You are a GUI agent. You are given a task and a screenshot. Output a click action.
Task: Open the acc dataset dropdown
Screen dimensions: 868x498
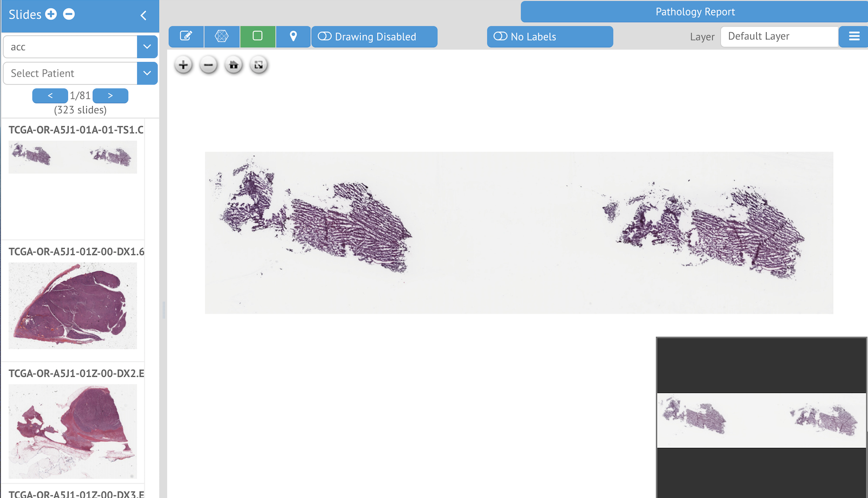[147, 47]
